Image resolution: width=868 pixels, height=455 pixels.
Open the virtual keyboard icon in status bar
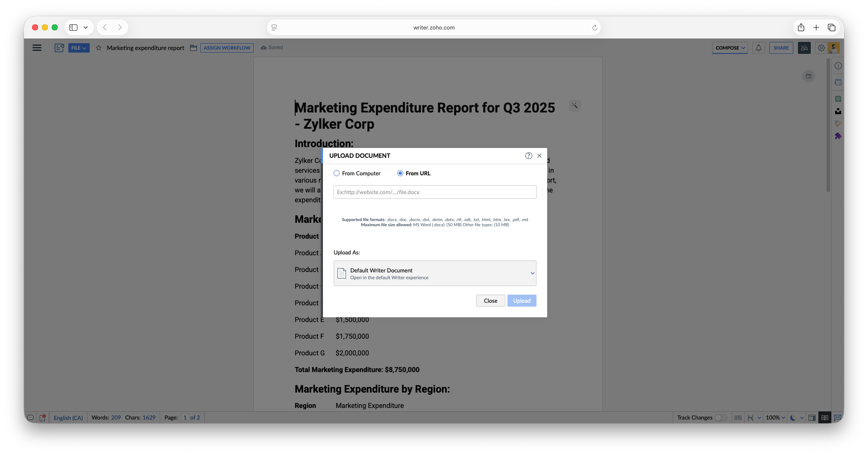point(738,418)
